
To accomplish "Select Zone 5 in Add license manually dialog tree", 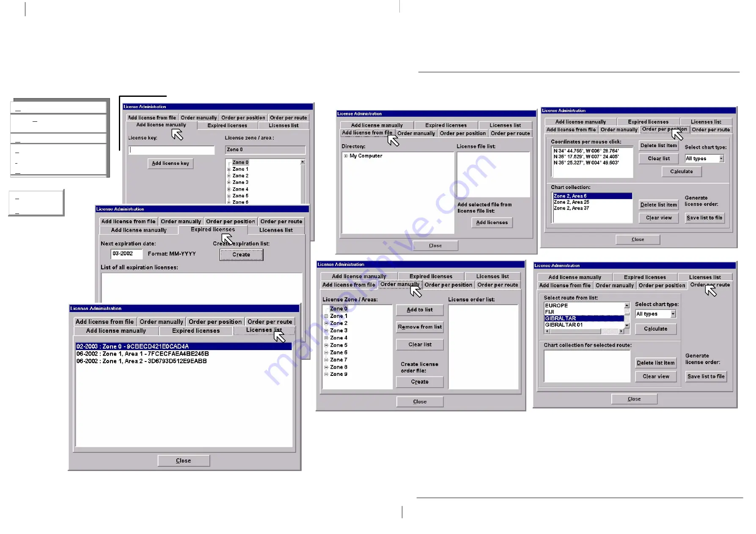I will [240, 196].
